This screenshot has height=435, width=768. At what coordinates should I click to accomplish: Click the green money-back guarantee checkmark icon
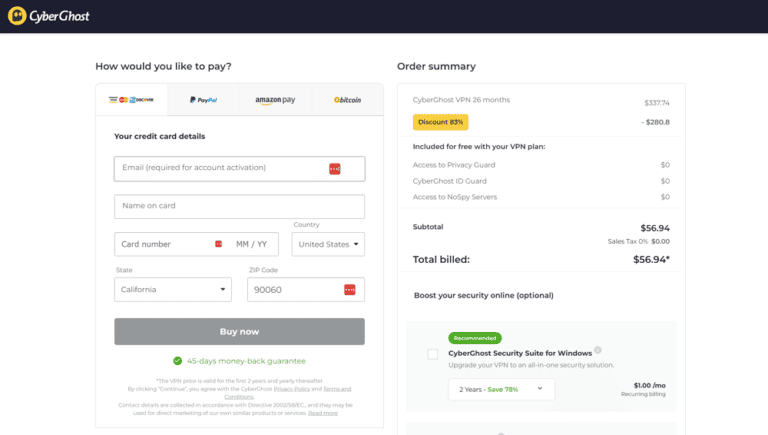point(177,361)
